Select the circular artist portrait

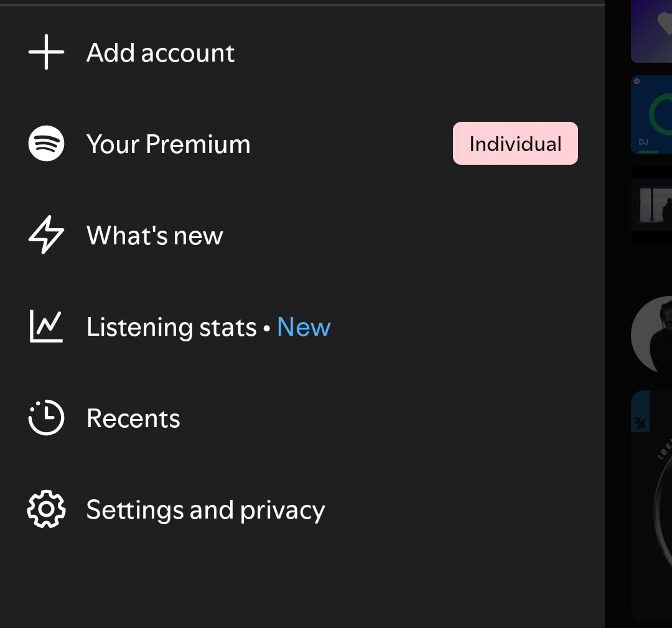tap(652, 336)
